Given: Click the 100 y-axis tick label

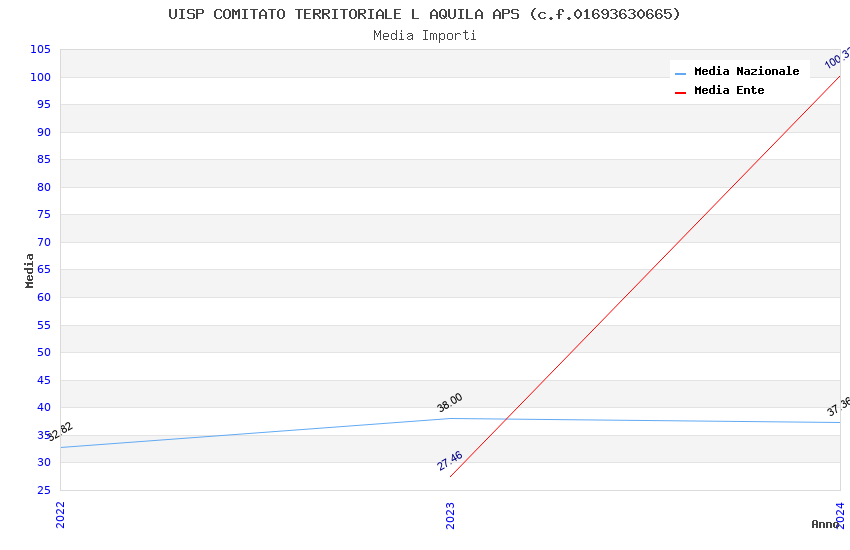Looking at the screenshot, I should 40,77.
